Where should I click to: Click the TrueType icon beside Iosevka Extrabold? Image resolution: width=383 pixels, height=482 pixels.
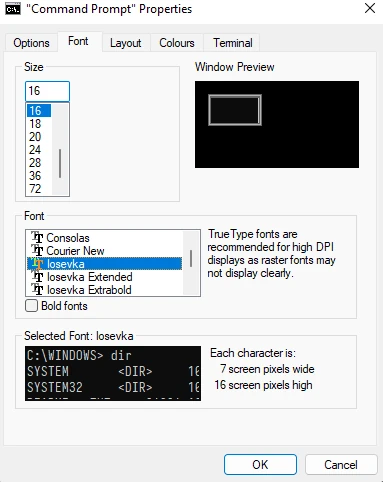tap(37, 290)
